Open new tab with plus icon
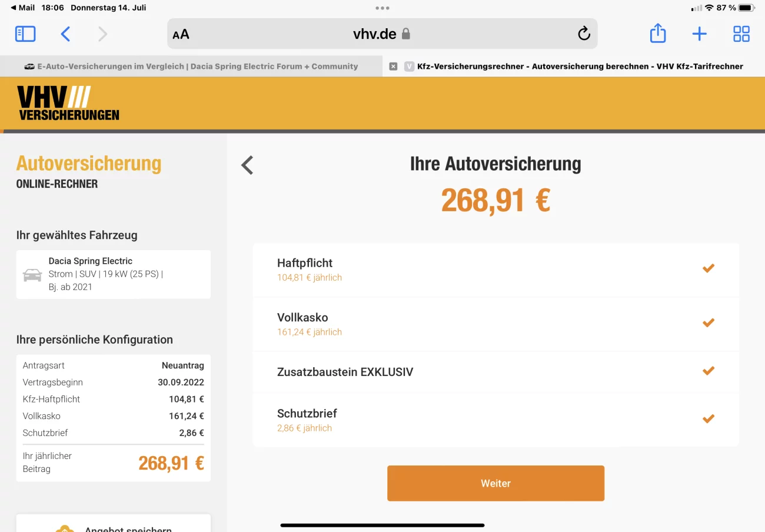 [699, 34]
